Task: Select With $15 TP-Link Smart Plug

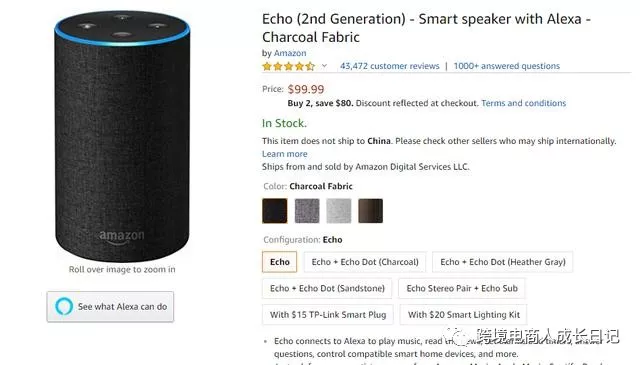Action: pyautogui.click(x=328, y=315)
